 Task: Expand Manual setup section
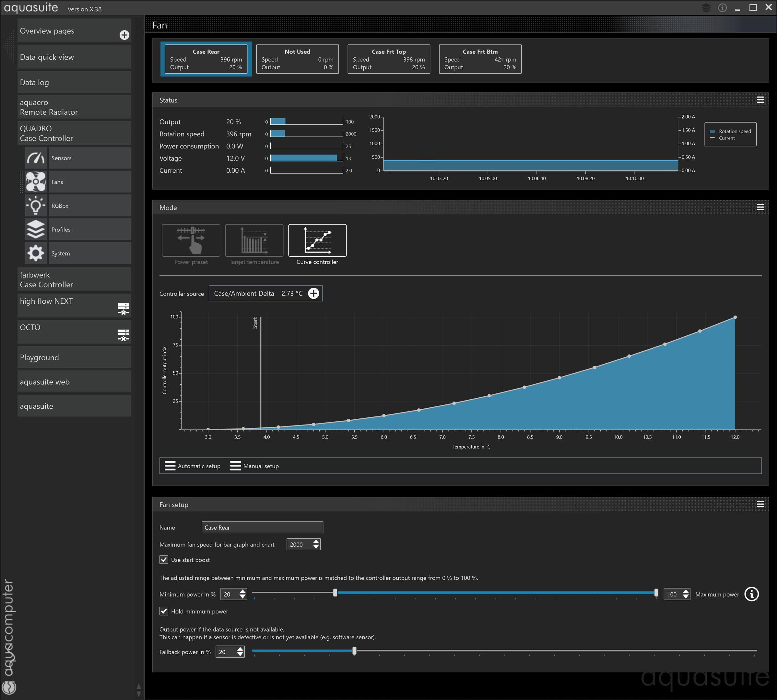coord(255,466)
